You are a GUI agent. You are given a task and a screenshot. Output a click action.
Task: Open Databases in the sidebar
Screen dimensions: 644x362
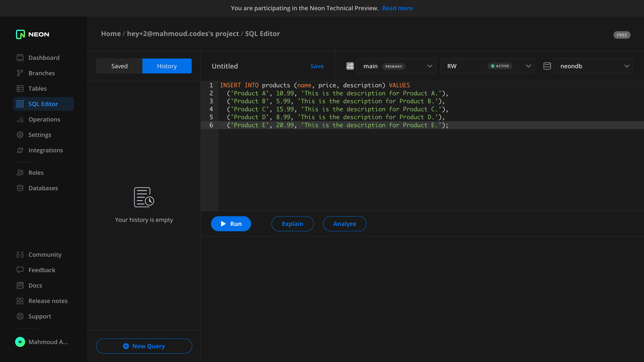[43, 188]
